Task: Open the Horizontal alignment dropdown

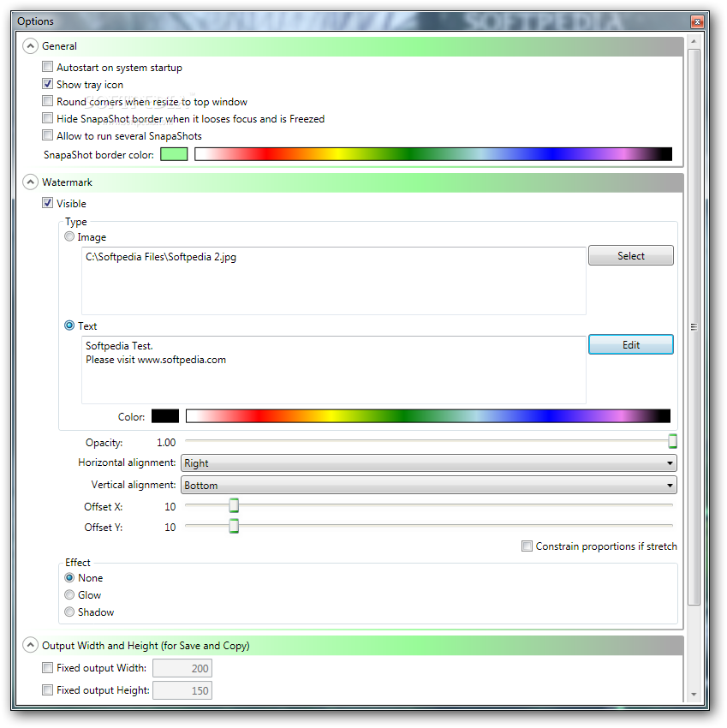Action: [x=428, y=463]
